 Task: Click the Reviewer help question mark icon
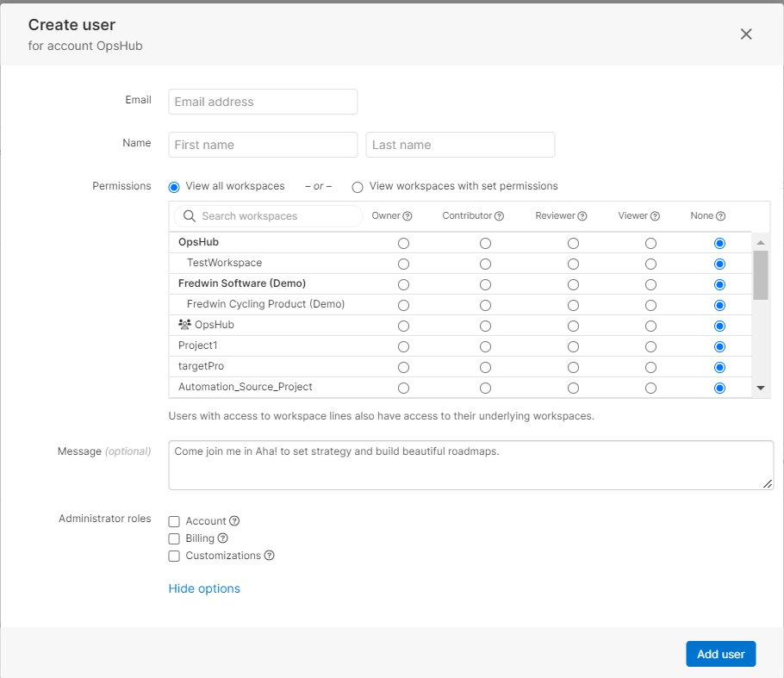pos(582,216)
